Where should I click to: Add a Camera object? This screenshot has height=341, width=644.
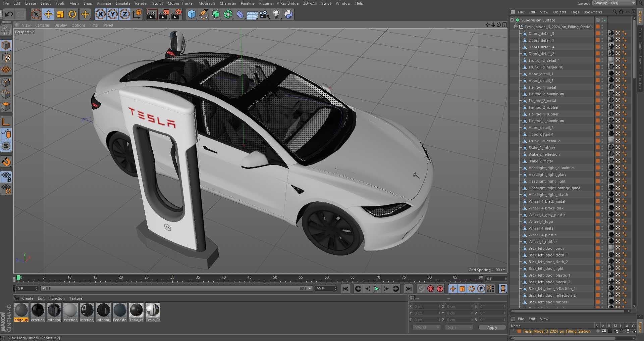[x=264, y=14]
